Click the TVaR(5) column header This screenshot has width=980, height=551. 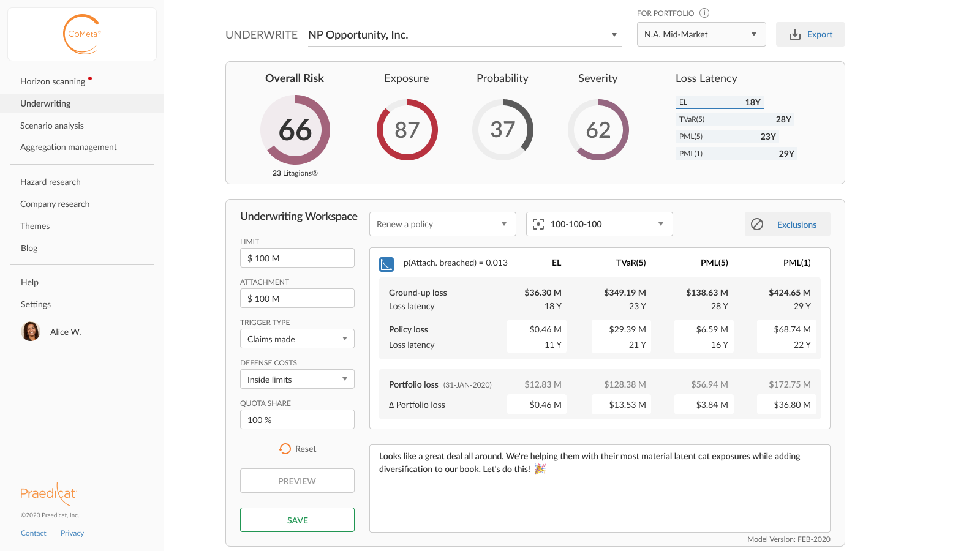click(631, 263)
